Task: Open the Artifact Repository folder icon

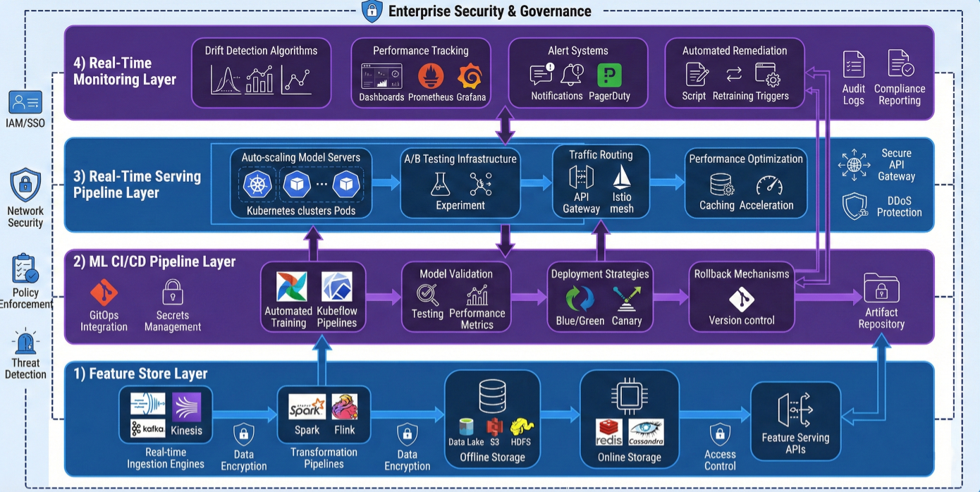Action: [x=881, y=288]
